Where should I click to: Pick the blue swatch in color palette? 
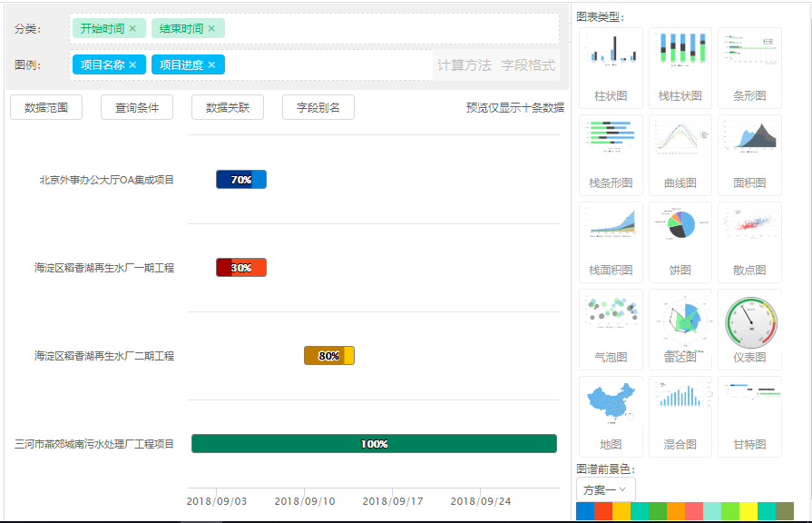[585, 512]
